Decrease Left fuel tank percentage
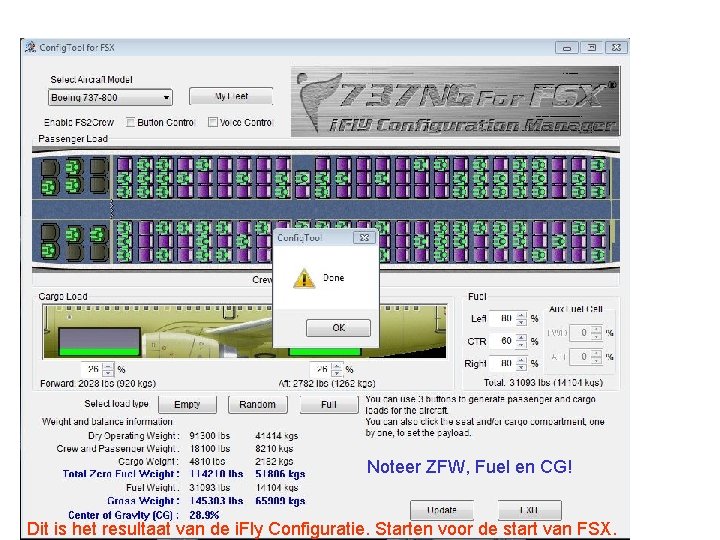Image resolution: width=720 pixels, height=540 pixels. (521, 322)
